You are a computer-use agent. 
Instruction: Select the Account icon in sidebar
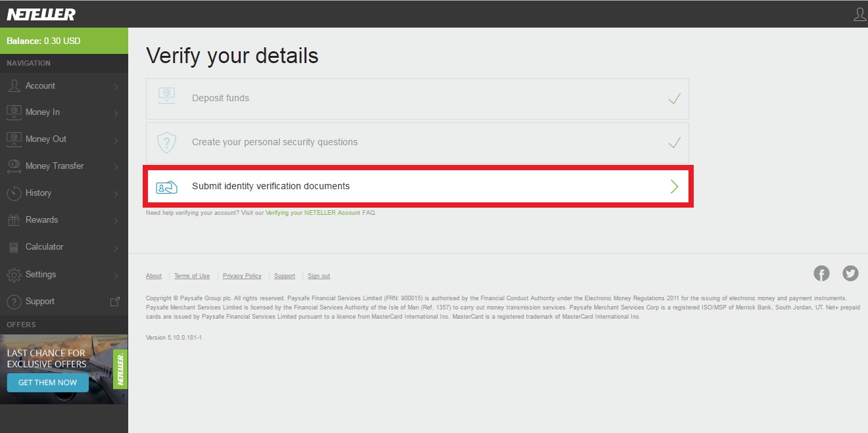[x=14, y=85]
